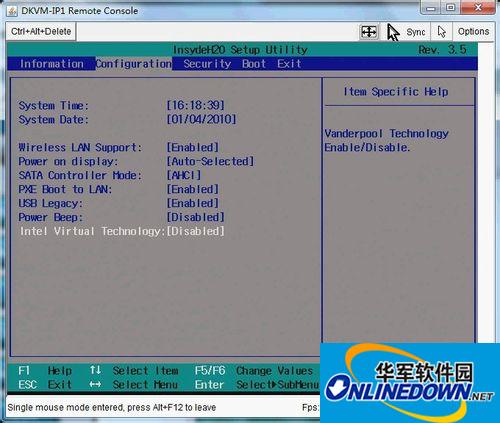Change the SATA Controller Mode AHCI value
The width and height of the screenshot is (500, 423).
[184, 175]
